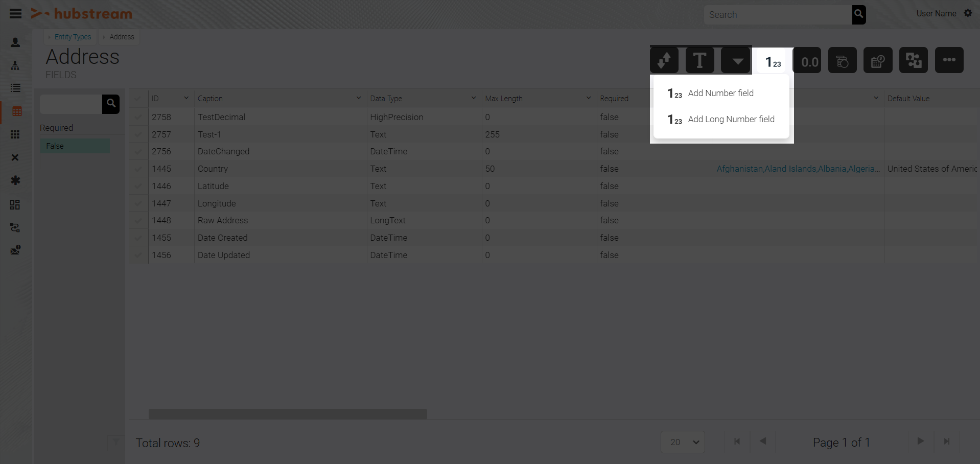Choose Add Number field
The width and height of the screenshot is (980, 464).
(x=720, y=93)
